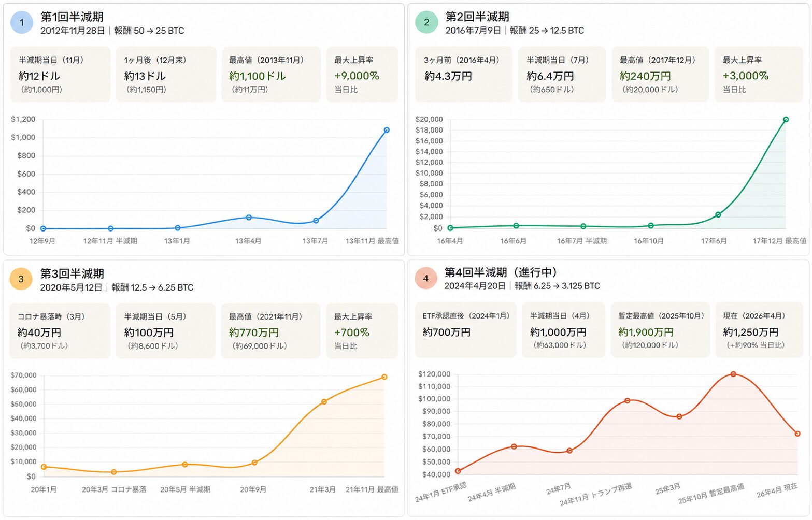The height and width of the screenshot is (520, 812).
Task: Click the 25年10月 peak point on red chart
Action: coord(733,374)
